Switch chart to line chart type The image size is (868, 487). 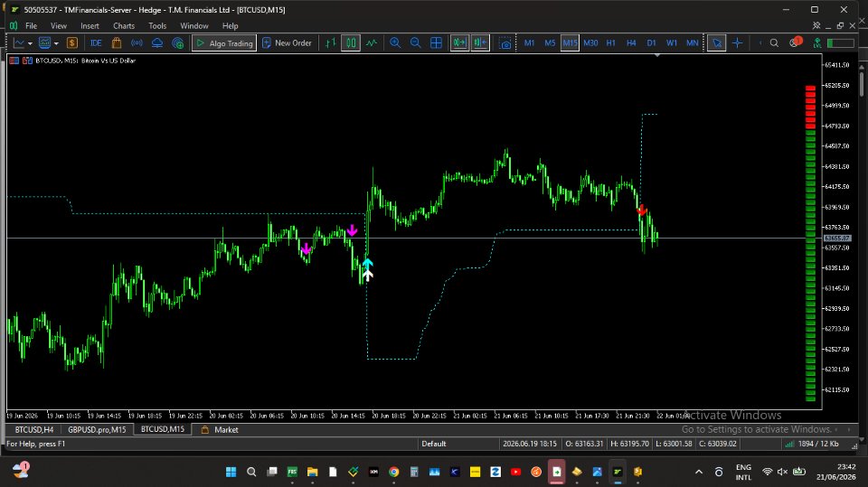(372, 42)
